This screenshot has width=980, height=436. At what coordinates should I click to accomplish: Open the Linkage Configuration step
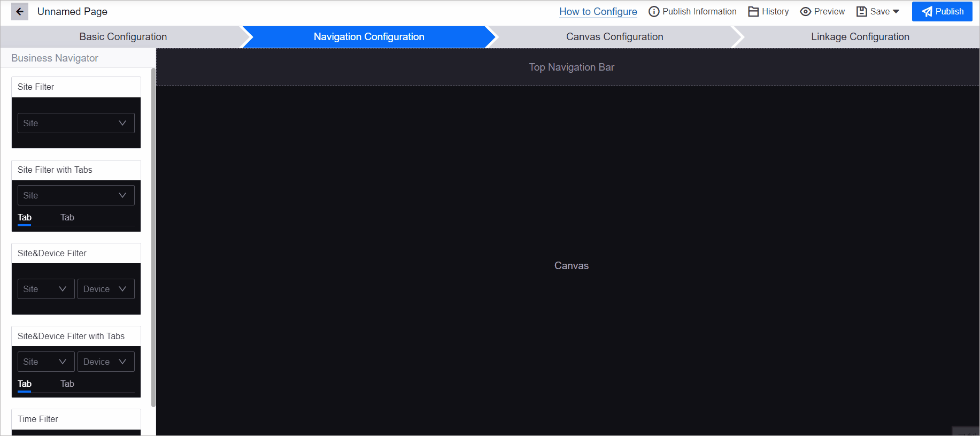coord(860,37)
